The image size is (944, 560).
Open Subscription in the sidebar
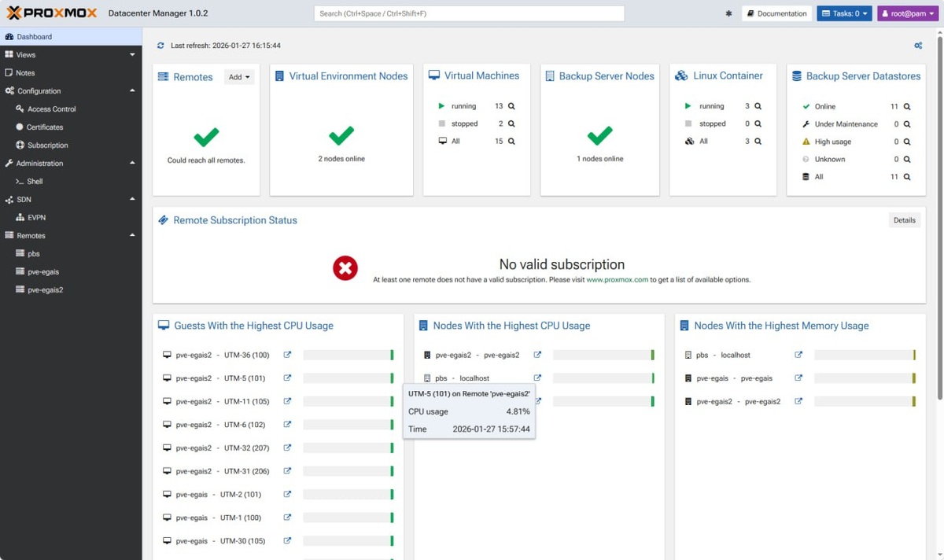click(x=71, y=146)
